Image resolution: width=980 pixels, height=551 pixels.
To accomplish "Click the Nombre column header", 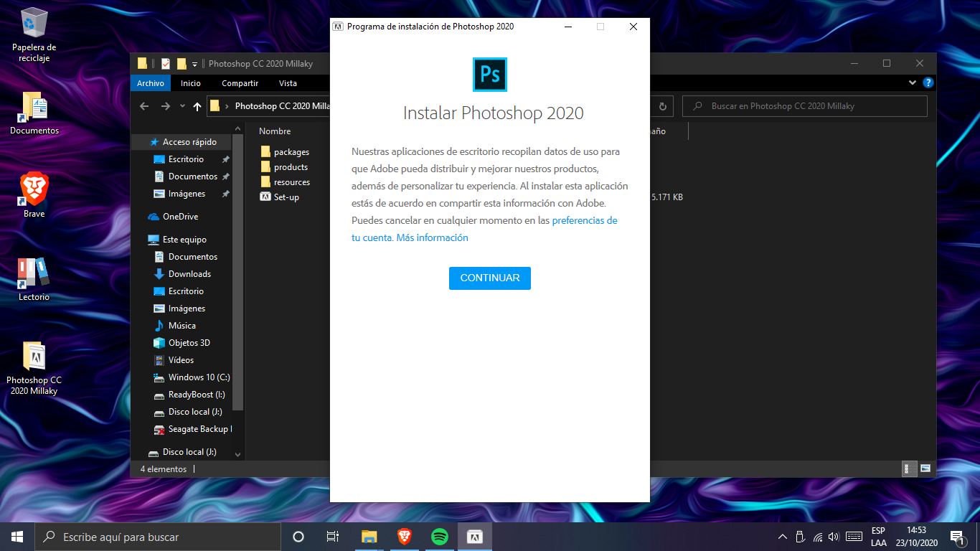I will coord(275,131).
